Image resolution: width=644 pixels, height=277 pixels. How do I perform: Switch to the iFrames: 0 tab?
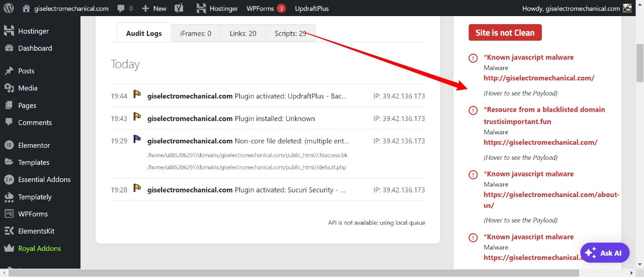196,33
